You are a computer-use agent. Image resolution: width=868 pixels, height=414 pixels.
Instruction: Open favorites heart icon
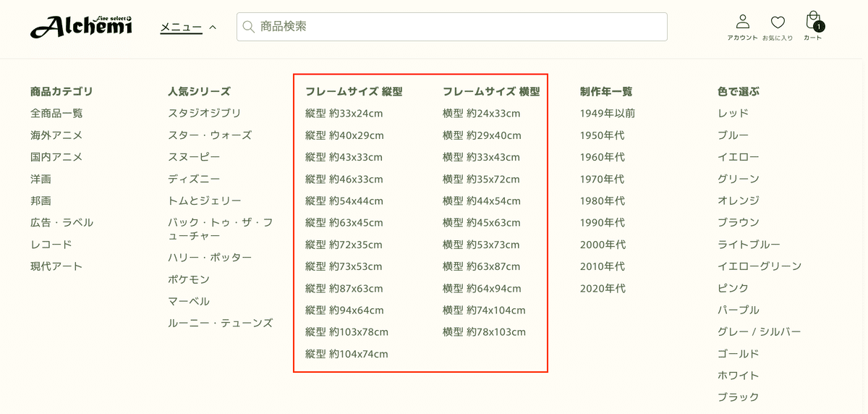pyautogui.click(x=778, y=22)
